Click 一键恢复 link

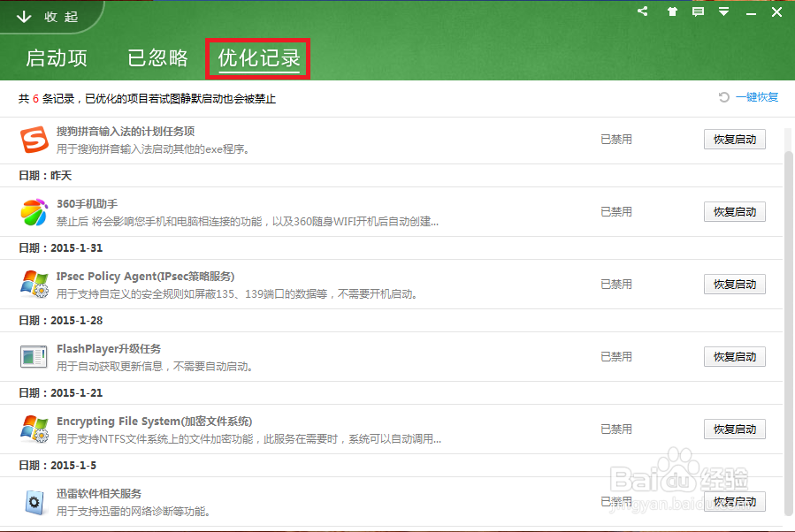tap(756, 97)
